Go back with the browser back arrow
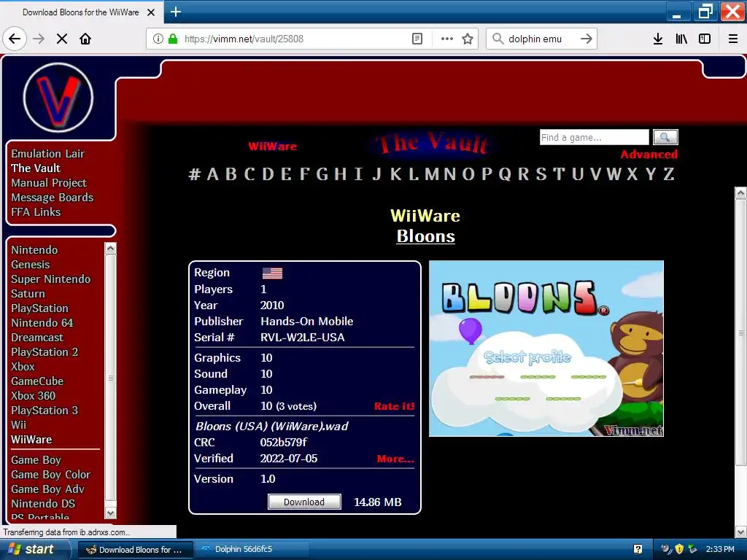747x560 pixels. (x=15, y=39)
